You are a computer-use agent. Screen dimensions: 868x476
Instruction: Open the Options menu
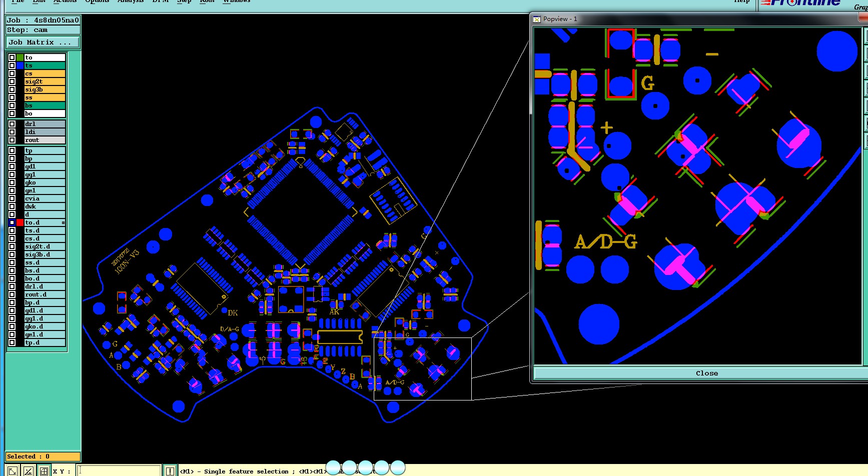point(97,1)
